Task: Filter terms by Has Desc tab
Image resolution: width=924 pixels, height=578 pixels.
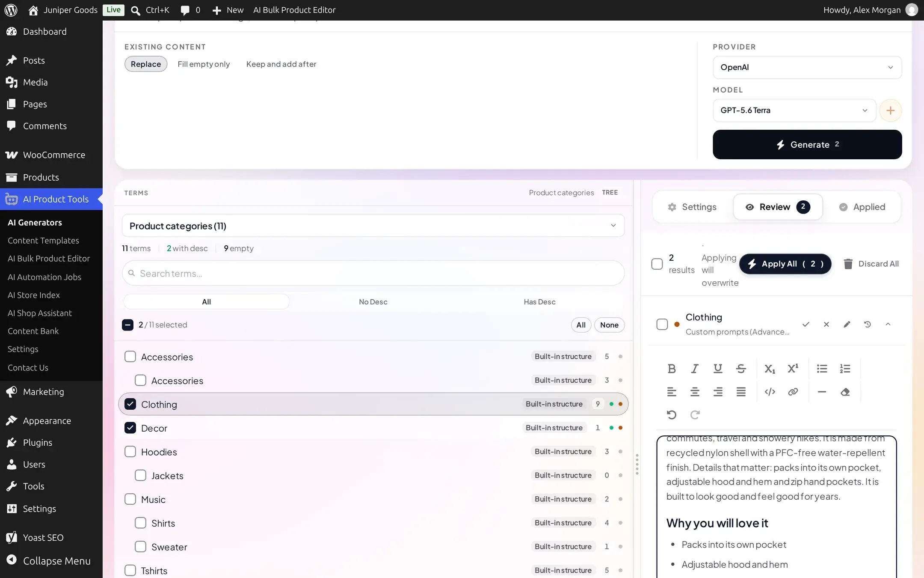Action: click(539, 302)
